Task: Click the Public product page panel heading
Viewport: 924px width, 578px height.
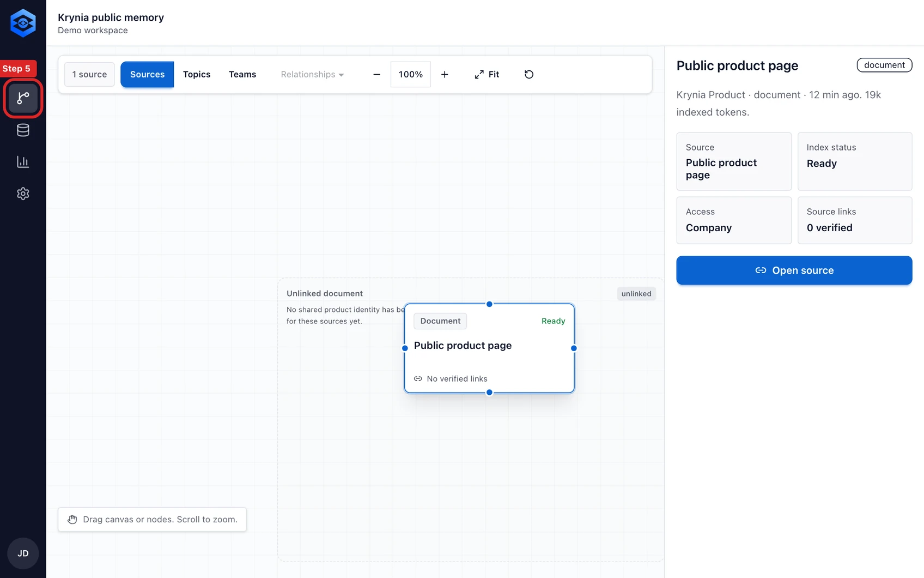Action: coord(737,65)
